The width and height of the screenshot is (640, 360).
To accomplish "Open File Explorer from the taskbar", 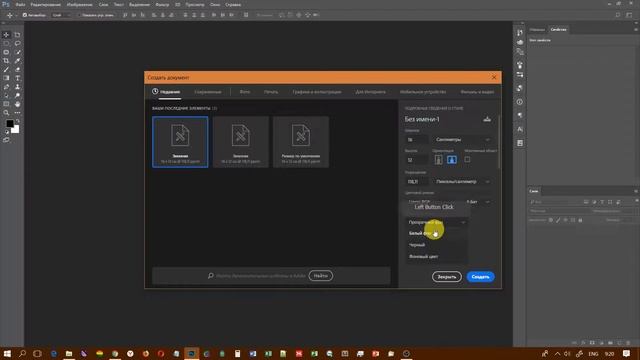I will (69, 353).
